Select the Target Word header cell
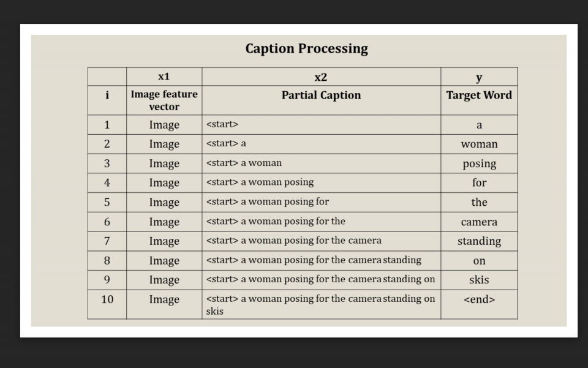The height and width of the screenshot is (368, 588). click(x=479, y=96)
